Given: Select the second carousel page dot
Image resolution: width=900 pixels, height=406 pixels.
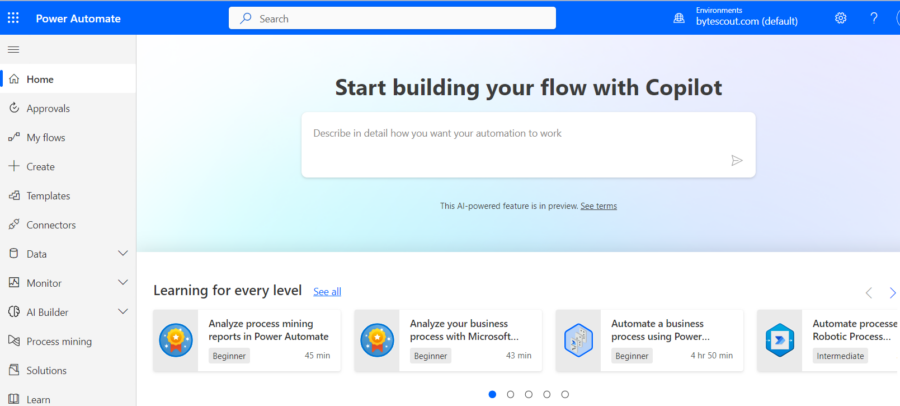Looking at the screenshot, I should pyautogui.click(x=510, y=395).
